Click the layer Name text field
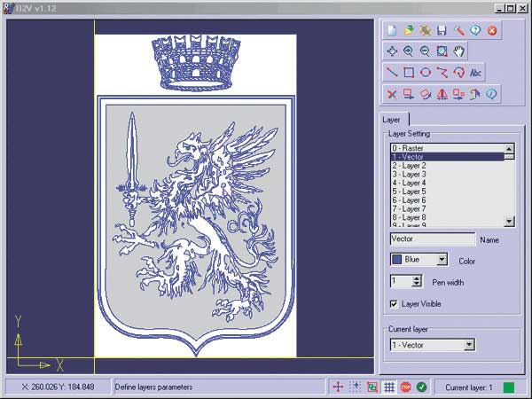Viewport: 532px width, 399px height. [432, 239]
